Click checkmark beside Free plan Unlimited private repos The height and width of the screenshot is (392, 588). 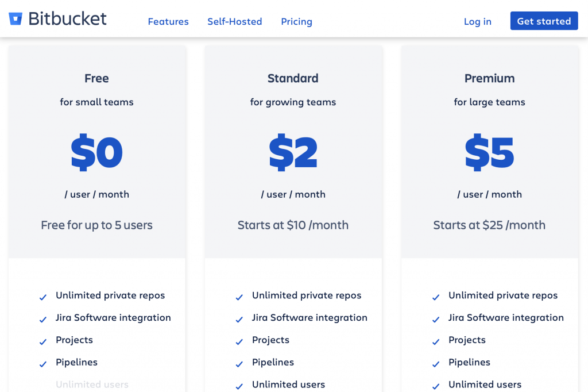click(43, 297)
